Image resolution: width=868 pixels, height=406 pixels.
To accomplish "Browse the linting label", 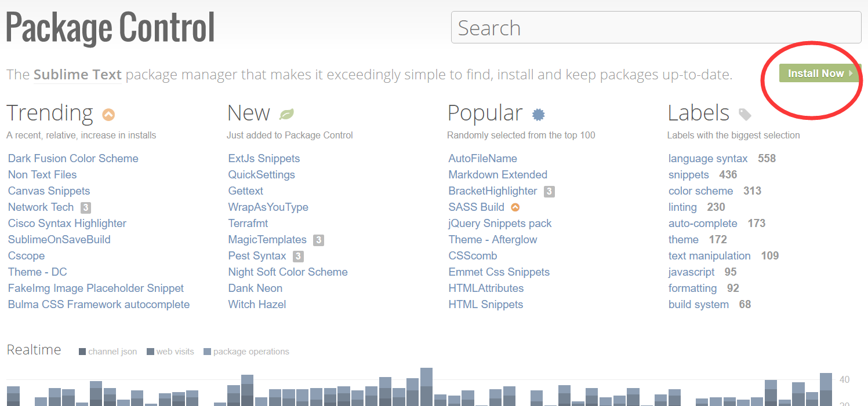I will point(682,207).
